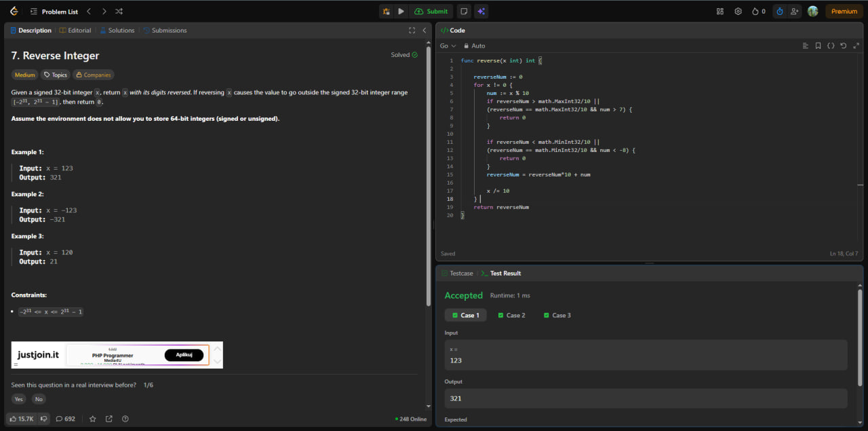Select the Test Result tab
Screen dimensions: 868x431
click(501, 274)
